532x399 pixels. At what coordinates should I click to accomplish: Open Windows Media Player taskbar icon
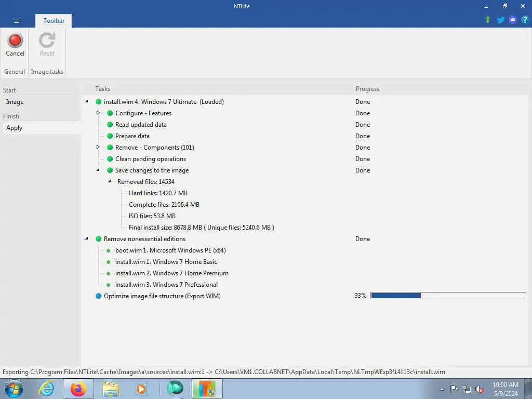point(142,389)
